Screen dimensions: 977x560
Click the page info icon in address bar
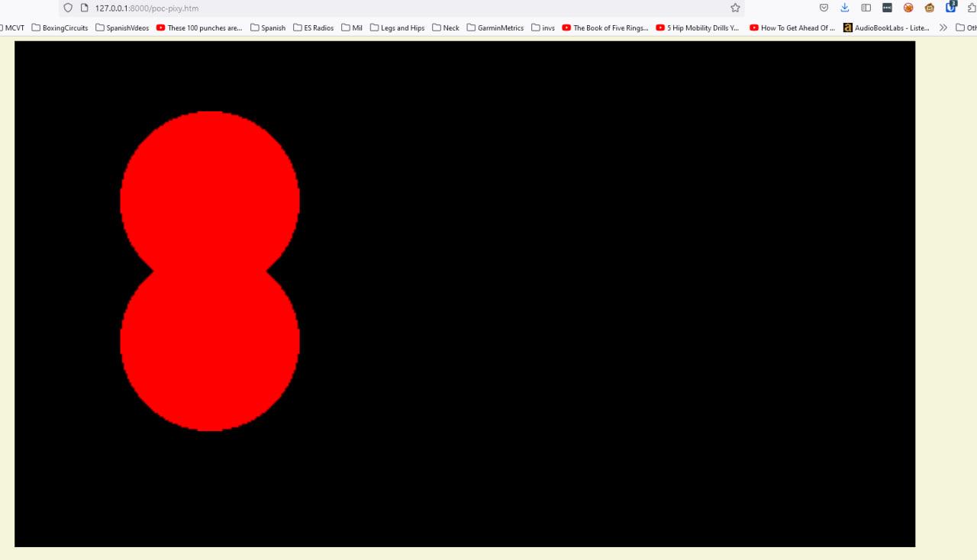pyautogui.click(x=85, y=8)
